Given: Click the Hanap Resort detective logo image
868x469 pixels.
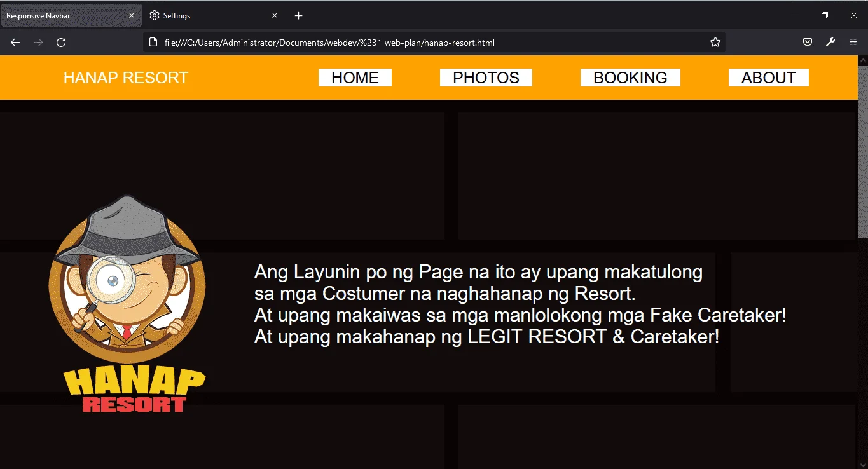Looking at the screenshot, I should 127,304.
